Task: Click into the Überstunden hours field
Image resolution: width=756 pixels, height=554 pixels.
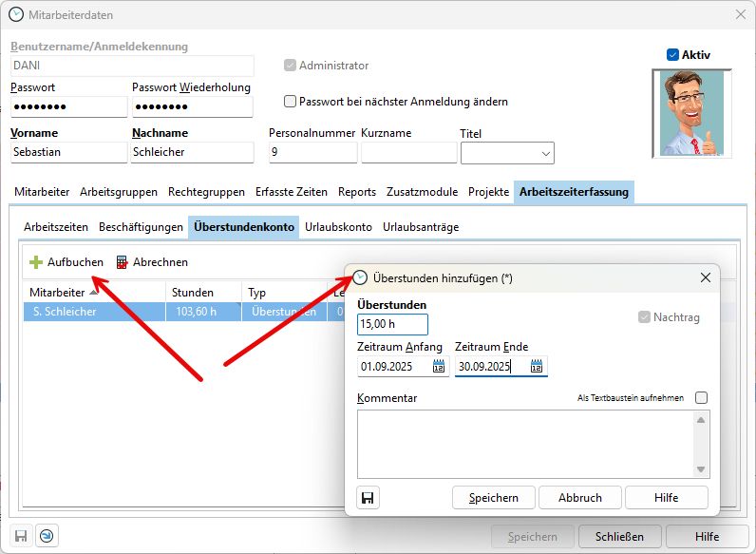Action: (x=392, y=324)
